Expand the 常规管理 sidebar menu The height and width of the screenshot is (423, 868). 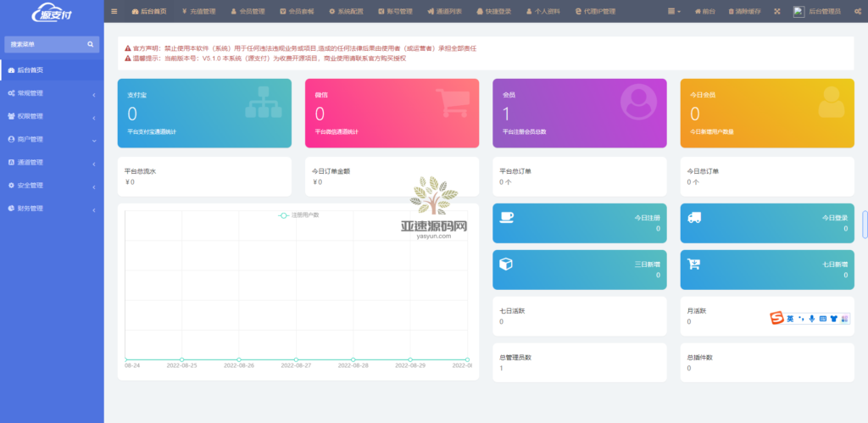(52, 93)
